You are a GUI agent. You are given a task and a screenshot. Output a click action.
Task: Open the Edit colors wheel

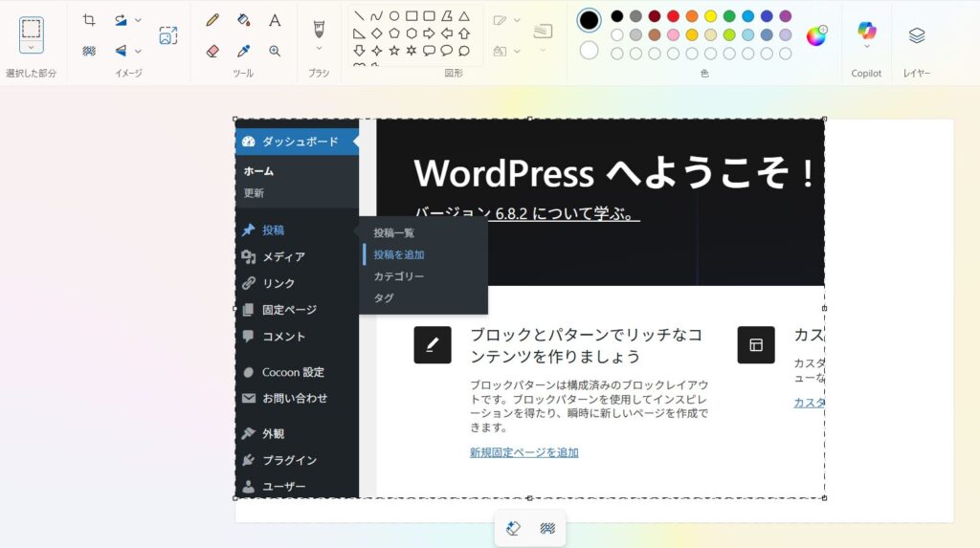pyautogui.click(x=816, y=35)
